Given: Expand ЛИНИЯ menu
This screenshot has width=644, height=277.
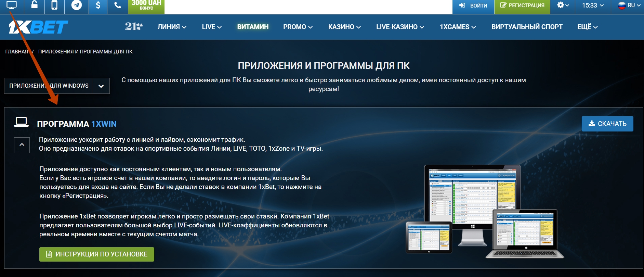Looking at the screenshot, I should 172,27.
